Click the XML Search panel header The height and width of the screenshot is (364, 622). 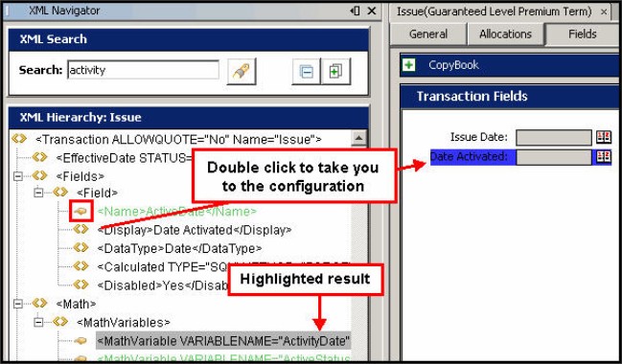[189, 39]
